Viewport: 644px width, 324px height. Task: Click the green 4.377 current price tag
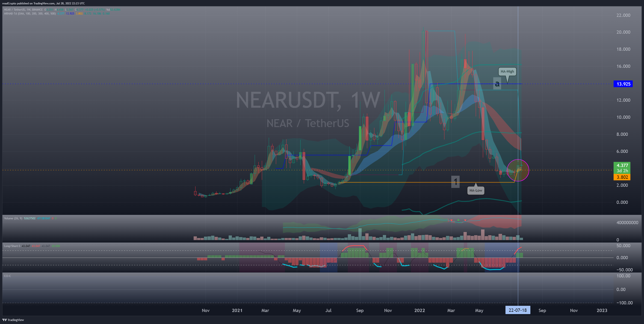(622, 165)
